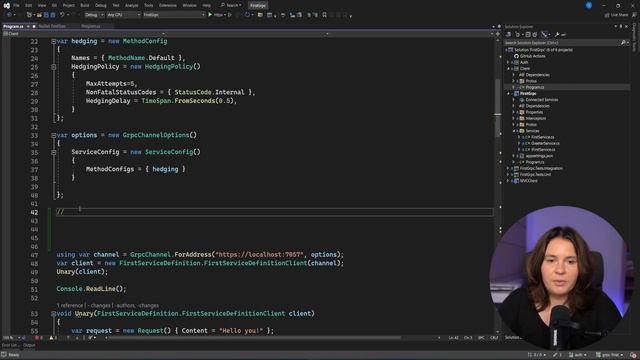Open the Project menu

69,5
